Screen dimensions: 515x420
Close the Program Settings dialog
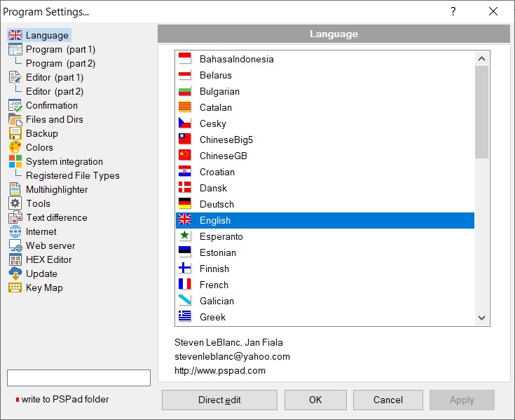coord(493,11)
